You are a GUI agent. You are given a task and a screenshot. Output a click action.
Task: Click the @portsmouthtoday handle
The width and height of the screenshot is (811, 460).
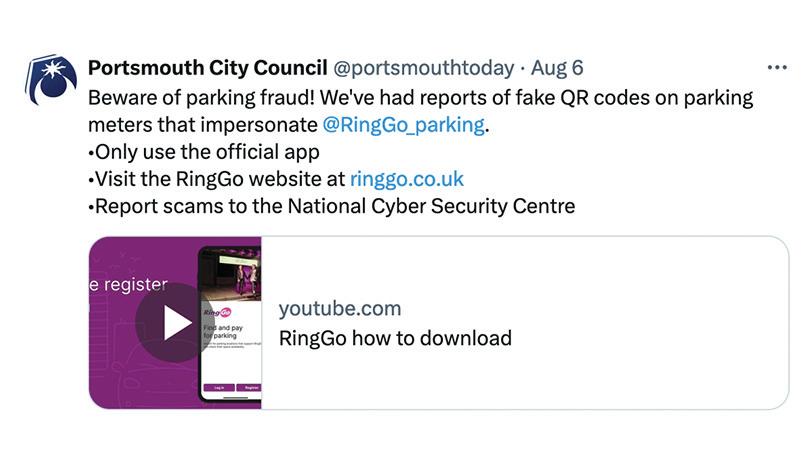pyautogui.click(x=421, y=68)
